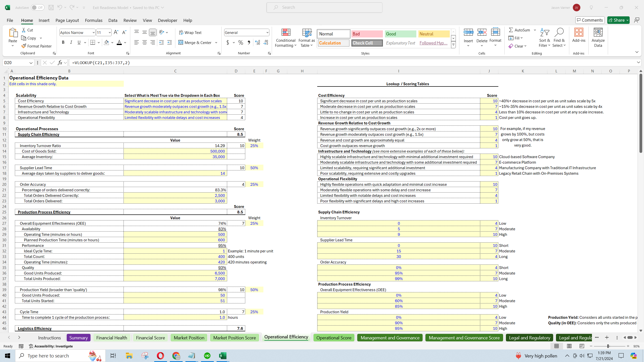
Task: Toggle Italic formatting
Action: click(x=71, y=42)
